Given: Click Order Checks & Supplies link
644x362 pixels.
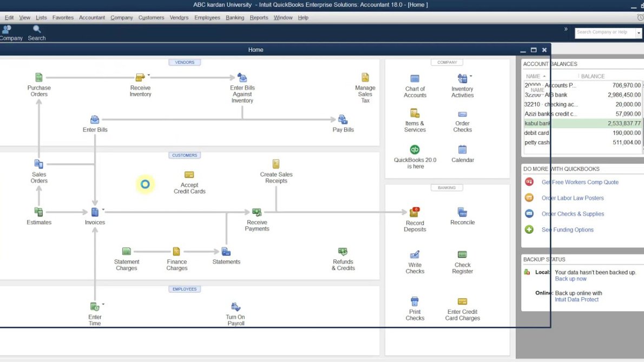Looking at the screenshot, I should pyautogui.click(x=573, y=214).
